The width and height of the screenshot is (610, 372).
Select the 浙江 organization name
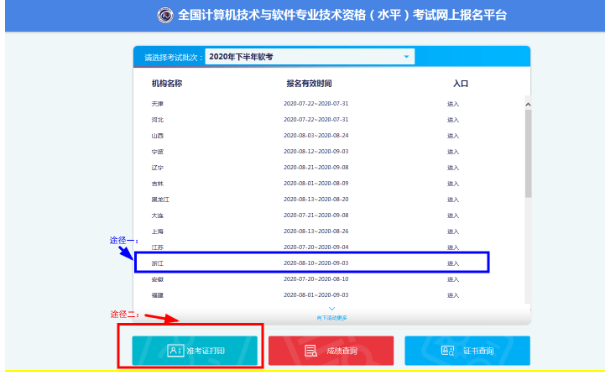pos(158,263)
